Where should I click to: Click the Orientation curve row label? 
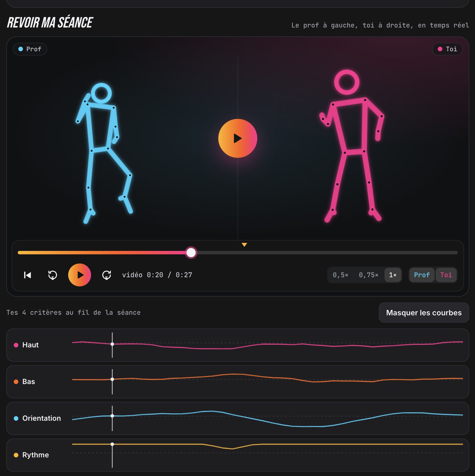[42, 418]
